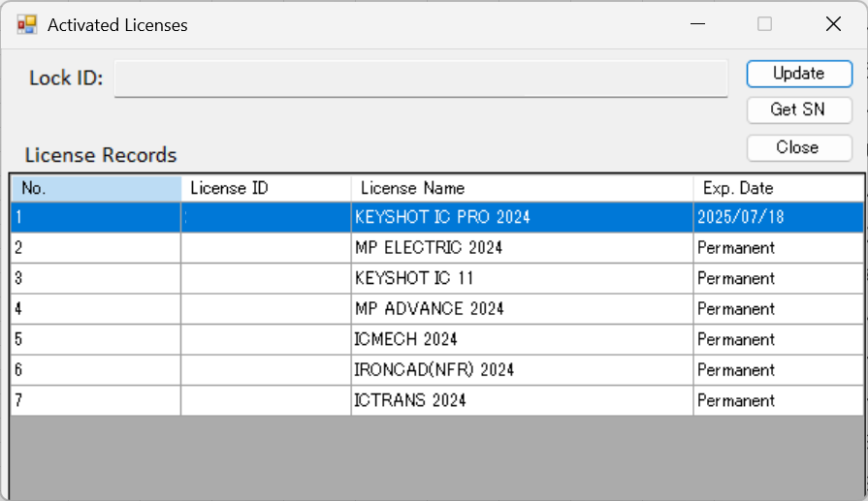The width and height of the screenshot is (868, 501).
Task: Click the Activated Licenses window icon
Action: point(26,24)
